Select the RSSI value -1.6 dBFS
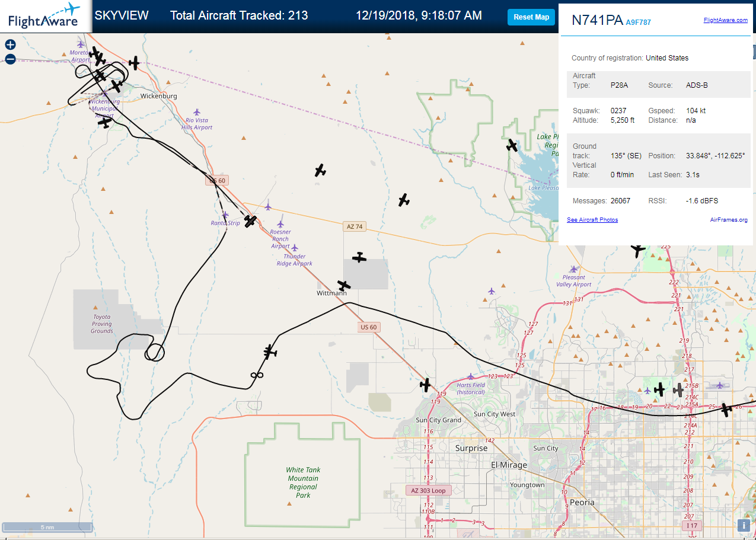The width and height of the screenshot is (756, 540). 702,201
